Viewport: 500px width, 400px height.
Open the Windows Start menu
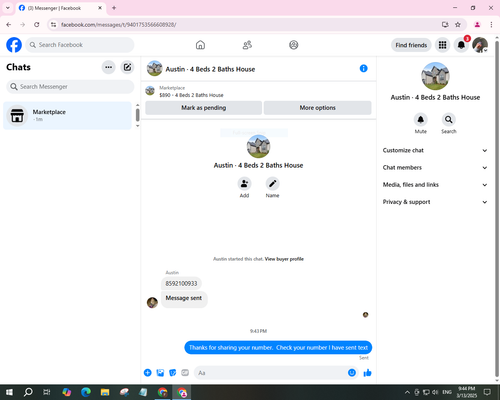coord(9,392)
